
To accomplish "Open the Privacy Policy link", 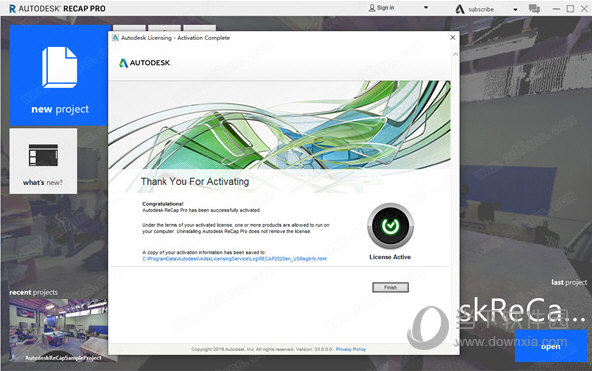I will (351, 349).
